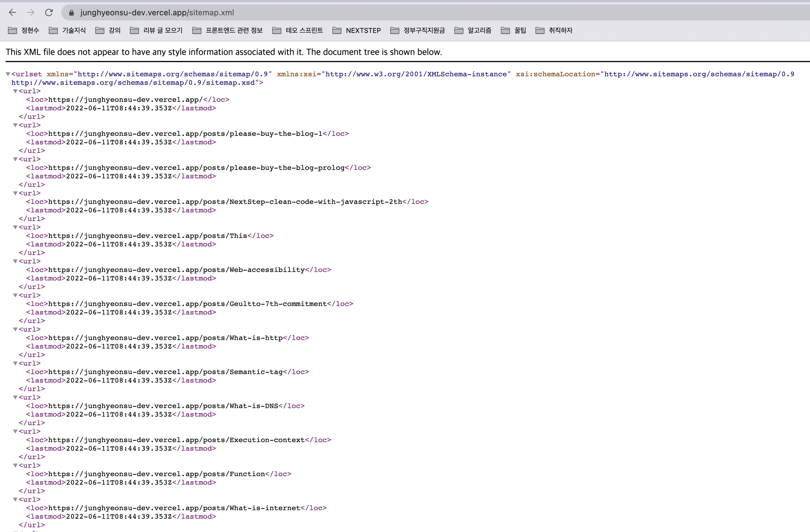This screenshot has height=532, width=810.
Task: Open the NEXTSTEP bookmarks folder
Action: click(x=356, y=30)
